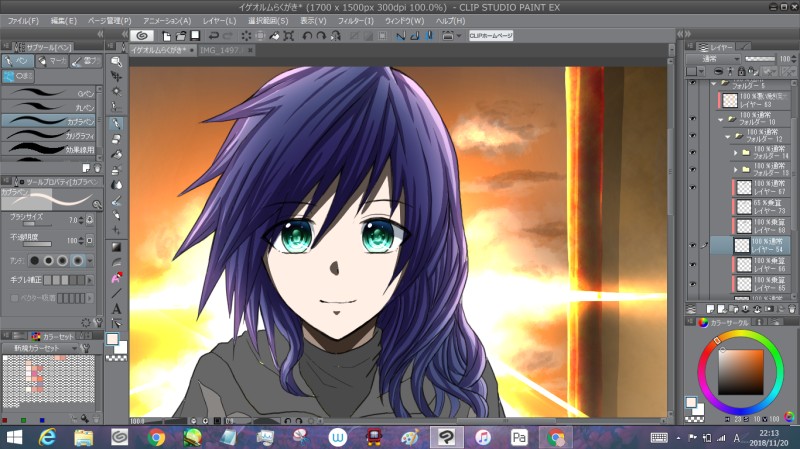The image size is (800, 449).
Task: Select the Pen tool in the toolbox
Action: 116,123
